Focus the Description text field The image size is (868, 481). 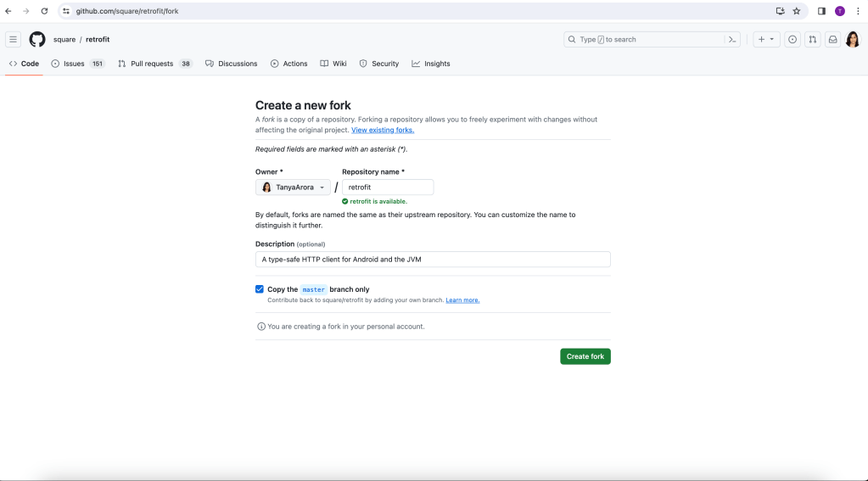pyautogui.click(x=433, y=260)
